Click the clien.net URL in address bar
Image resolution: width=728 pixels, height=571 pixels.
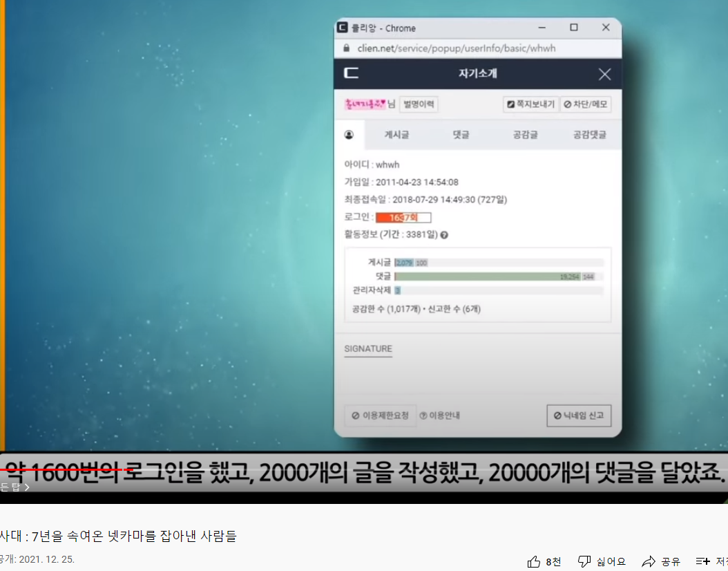click(456, 48)
